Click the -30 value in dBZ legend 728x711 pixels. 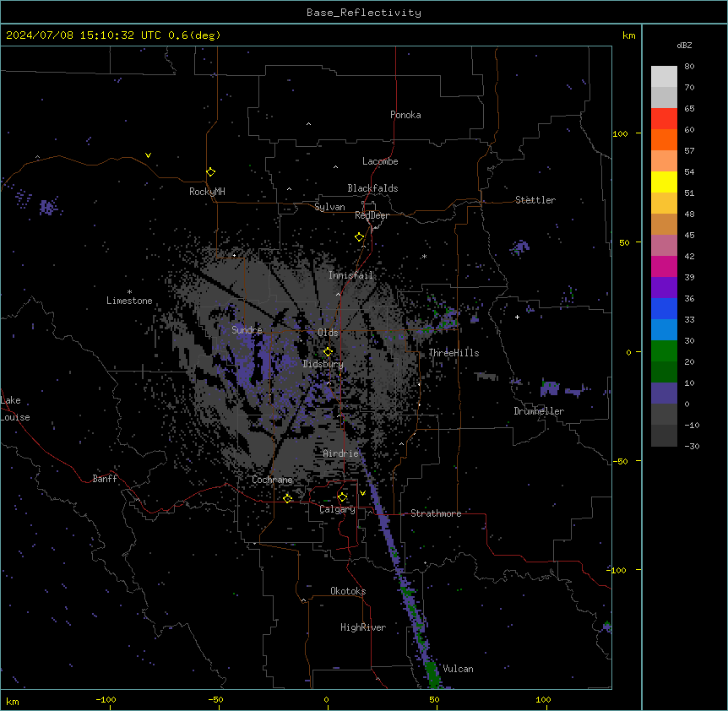(692, 446)
